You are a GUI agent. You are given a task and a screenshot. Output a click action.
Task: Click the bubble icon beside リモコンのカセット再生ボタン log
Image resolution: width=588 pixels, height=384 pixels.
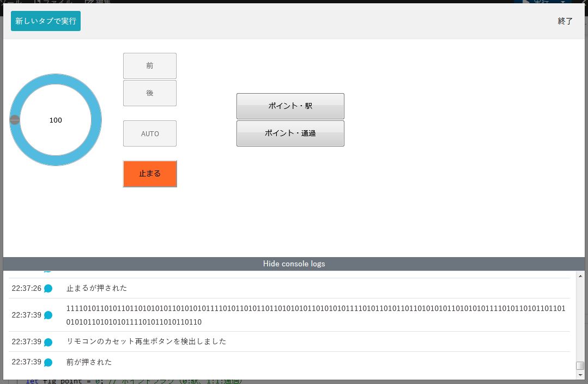coord(48,342)
